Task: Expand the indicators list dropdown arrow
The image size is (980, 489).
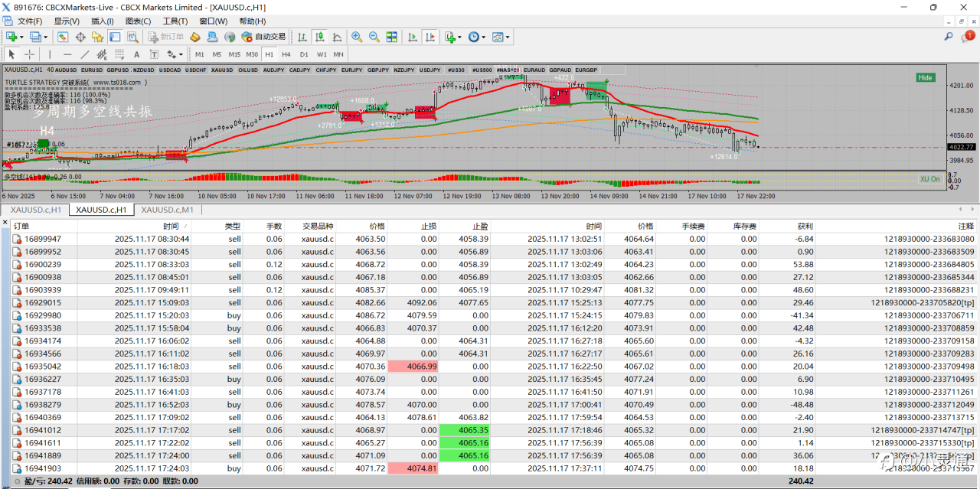Action: click(461, 37)
